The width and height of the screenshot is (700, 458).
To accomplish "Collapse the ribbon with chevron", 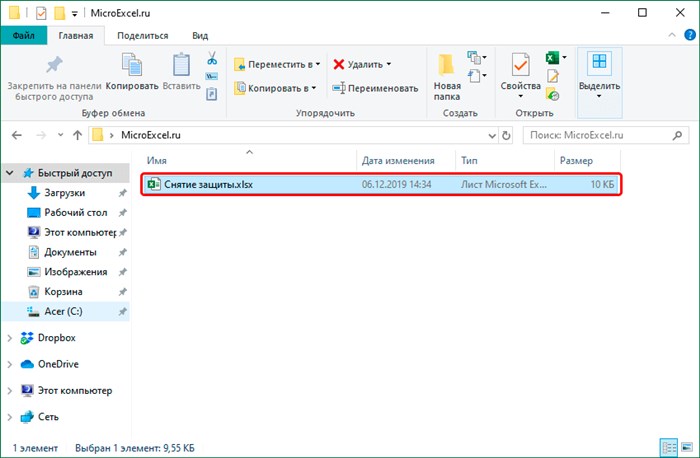I will pos(672,35).
